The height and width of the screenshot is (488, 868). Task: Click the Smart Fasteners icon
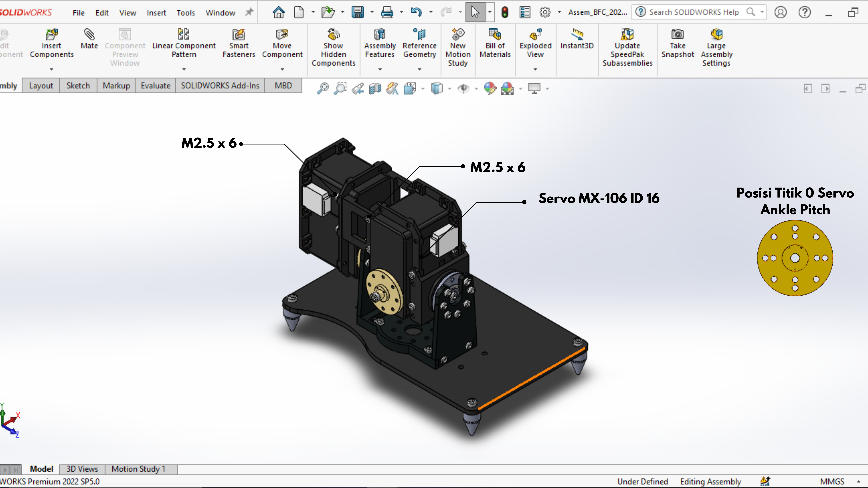(239, 34)
